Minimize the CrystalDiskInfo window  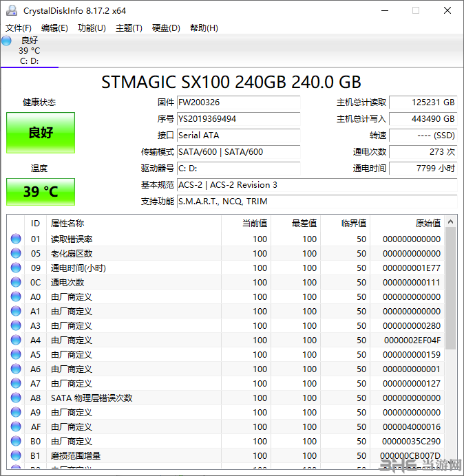click(385, 10)
